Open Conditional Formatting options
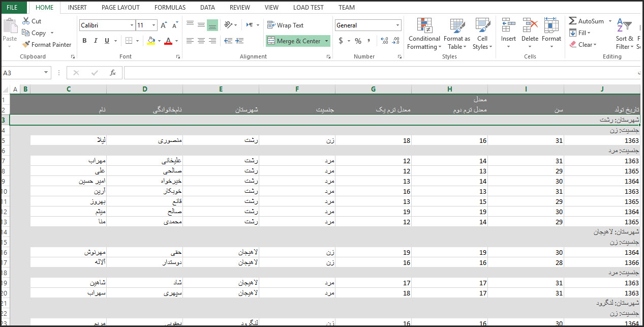Image resolution: width=644 pixels, height=327 pixels. coord(424,33)
